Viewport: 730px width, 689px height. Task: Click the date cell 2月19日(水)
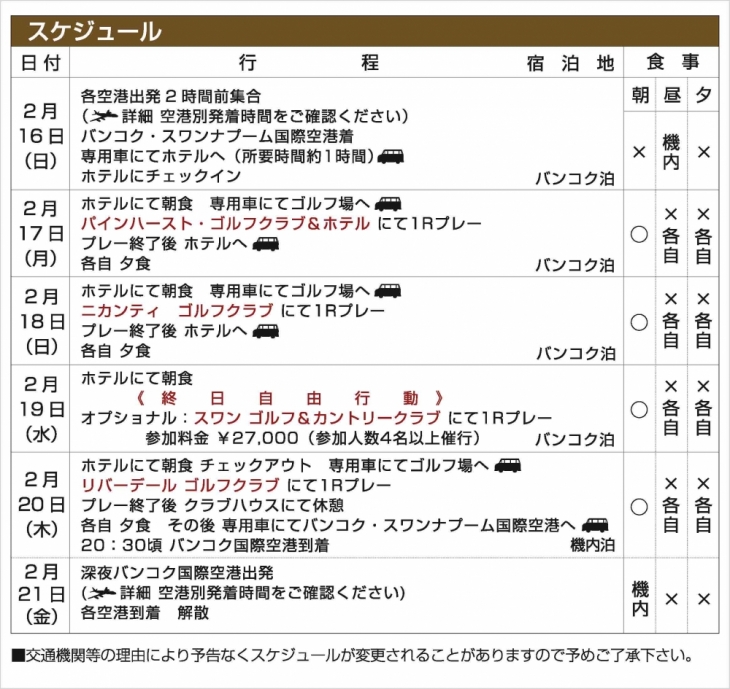[x=41, y=409]
